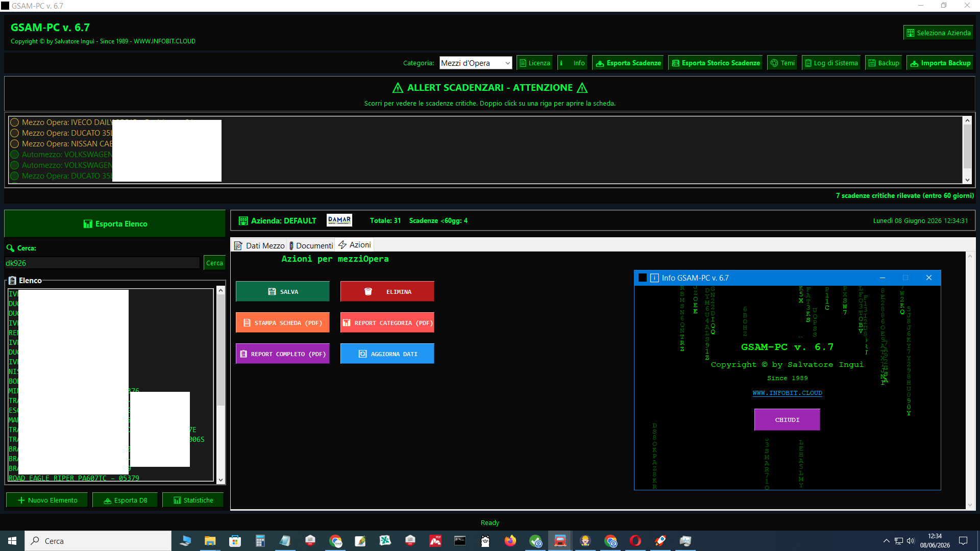Viewport: 980px width, 551px height.
Task: Select the orange DUCATO 35 alert radio
Action: pyautogui.click(x=15, y=133)
